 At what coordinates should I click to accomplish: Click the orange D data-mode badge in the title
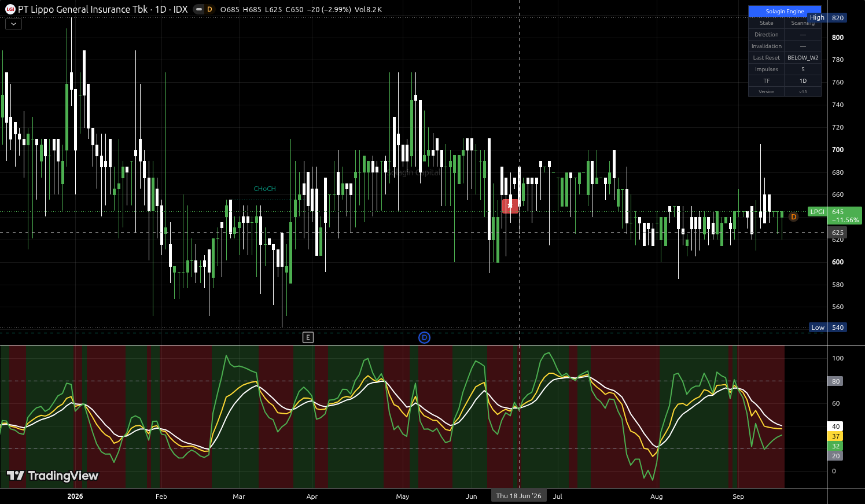[x=209, y=9]
